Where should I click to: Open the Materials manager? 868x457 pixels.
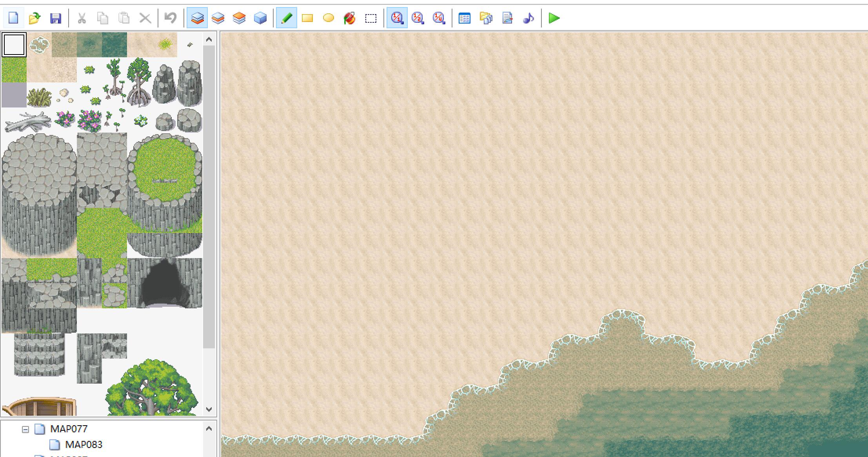click(486, 18)
